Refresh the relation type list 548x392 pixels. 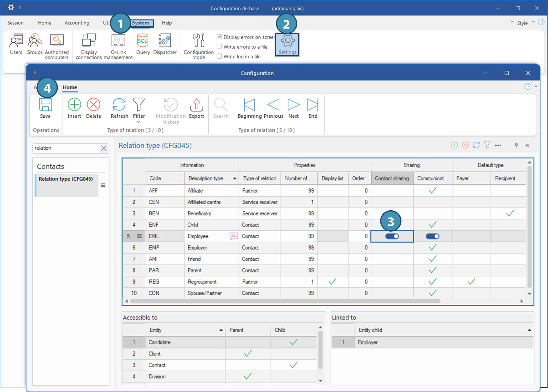coord(119,105)
